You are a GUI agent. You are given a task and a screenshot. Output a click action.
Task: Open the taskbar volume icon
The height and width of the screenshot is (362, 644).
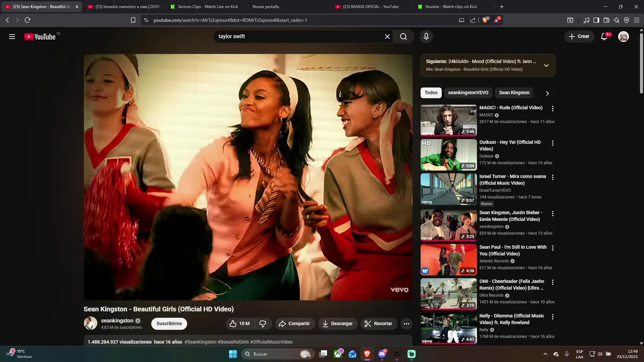click(x=600, y=354)
